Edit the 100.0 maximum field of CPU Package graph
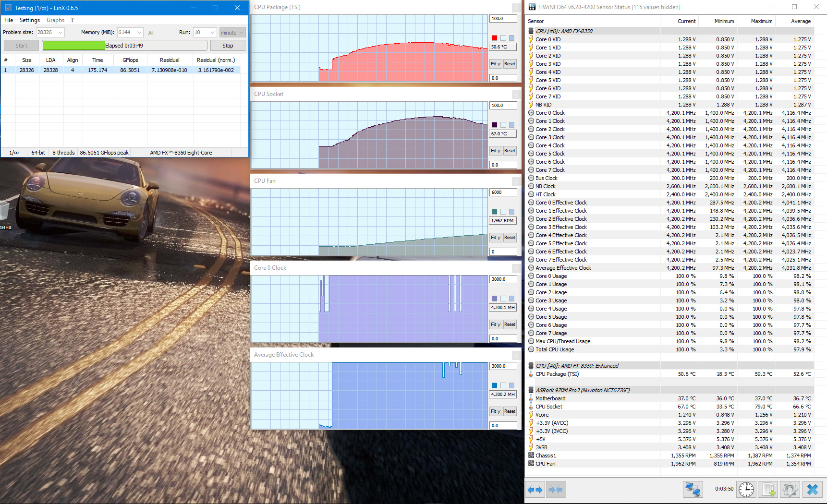Image resolution: width=827 pixels, height=504 pixels. tap(503, 19)
